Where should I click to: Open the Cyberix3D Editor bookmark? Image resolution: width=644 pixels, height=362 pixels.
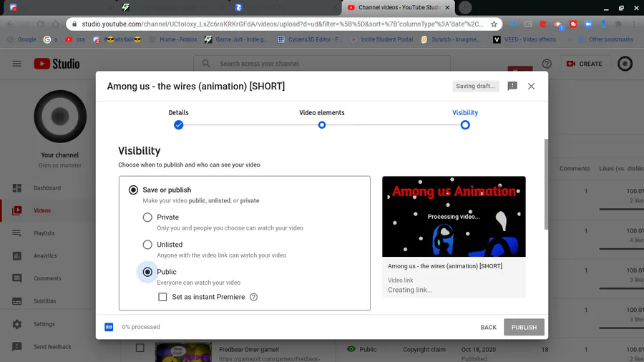pyautogui.click(x=310, y=39)
